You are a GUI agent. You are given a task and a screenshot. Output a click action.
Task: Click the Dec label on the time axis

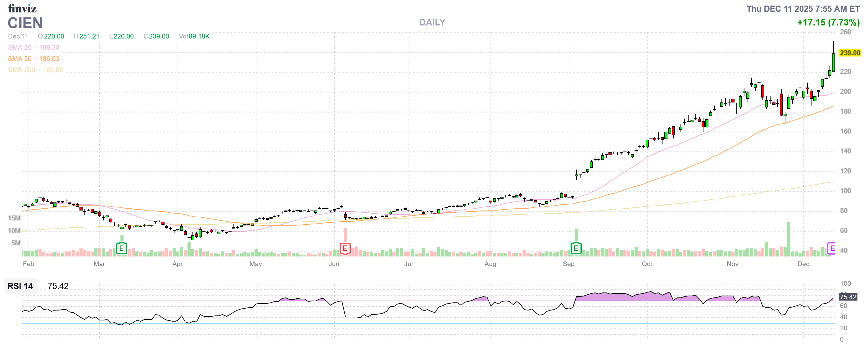[804, 264]
